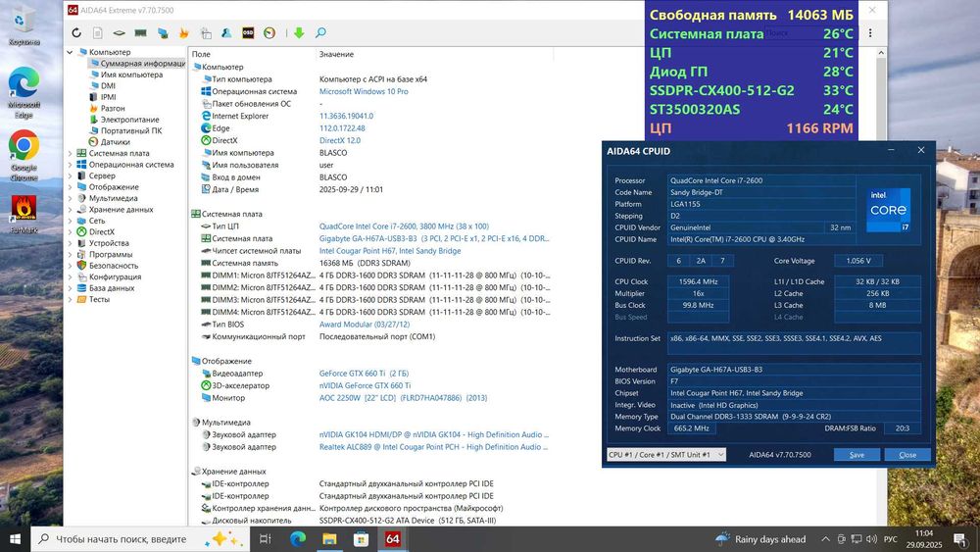This screenshot has width=980, height=552.
Task: Open Task View on the taskbar
Action: tap(265, 539)
